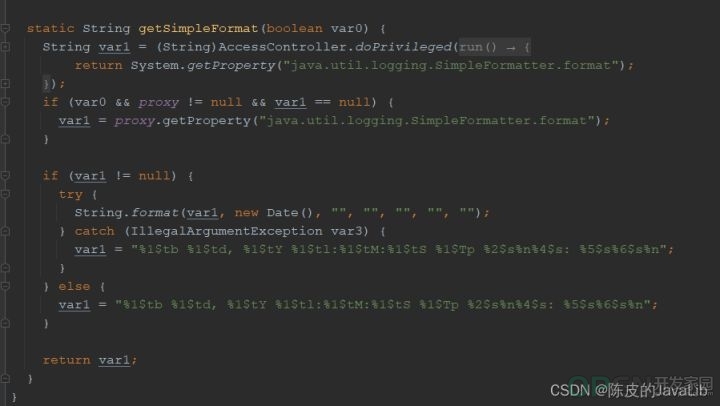
Task: Collapse the 'if (var0 && proxy' block
Action: click(6, 102)
